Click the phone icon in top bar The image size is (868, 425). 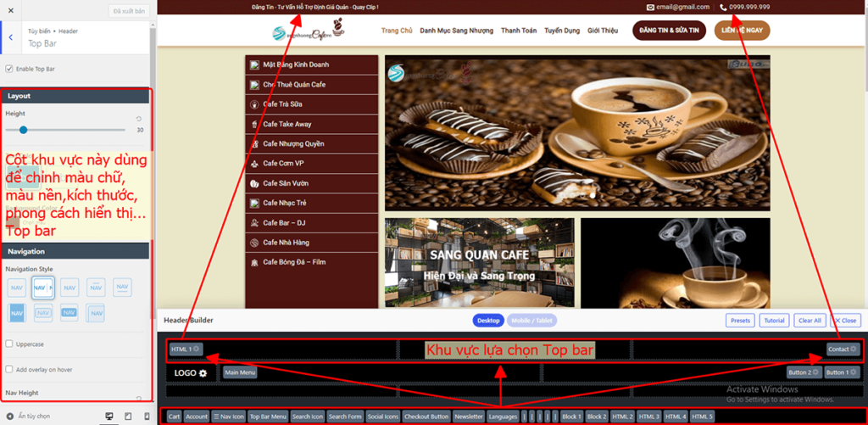point(724,7)
